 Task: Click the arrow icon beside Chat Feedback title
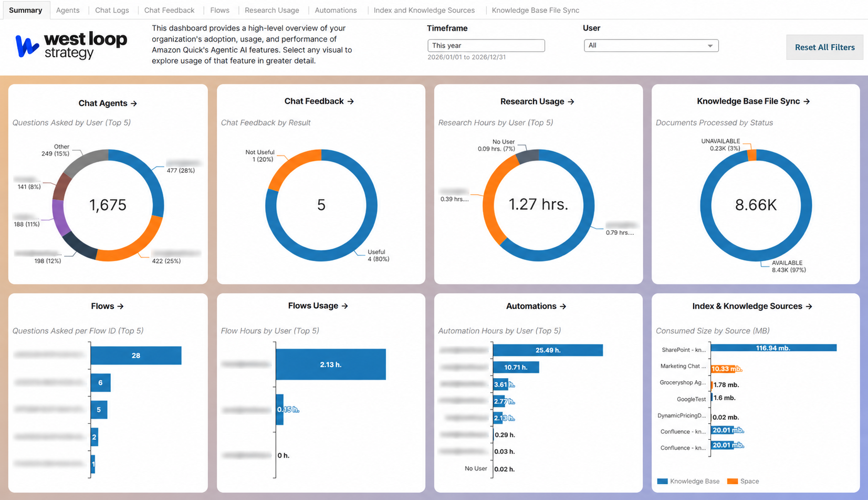351,101
